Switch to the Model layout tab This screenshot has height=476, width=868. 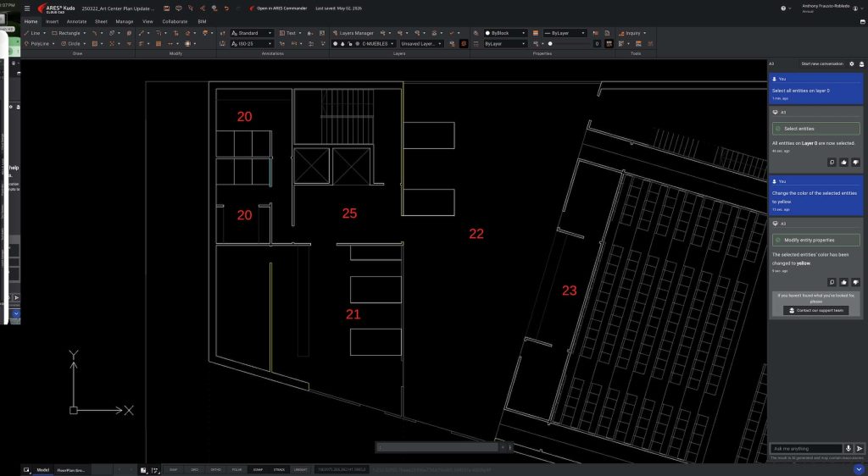pyautogui.click(x=42, y=470)
